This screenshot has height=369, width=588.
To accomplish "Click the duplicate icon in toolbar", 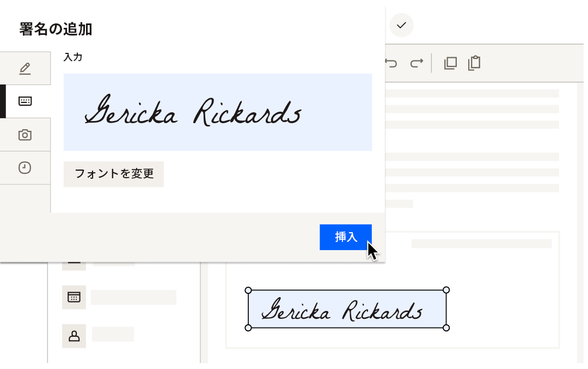I will [x=450, y=63].
